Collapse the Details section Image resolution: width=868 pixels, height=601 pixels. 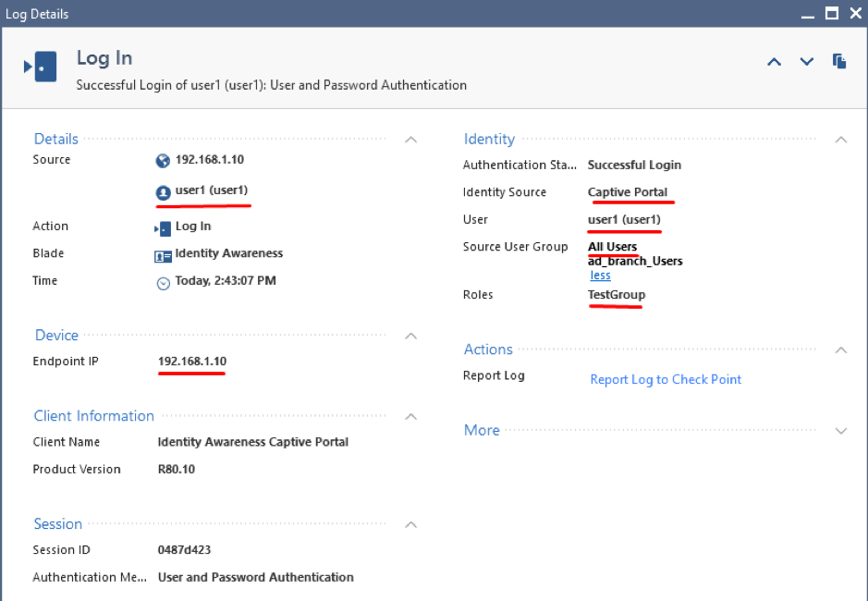[410, 140]
